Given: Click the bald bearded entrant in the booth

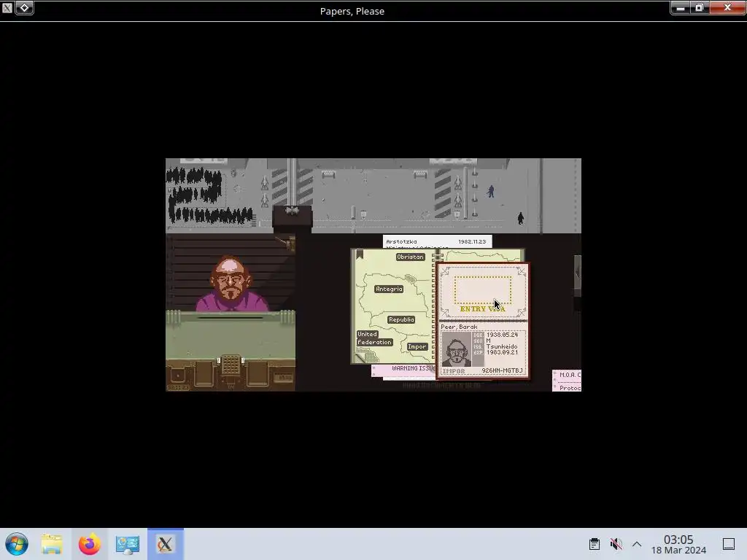Looking at the screenshot, I should (x=231, y=284).
